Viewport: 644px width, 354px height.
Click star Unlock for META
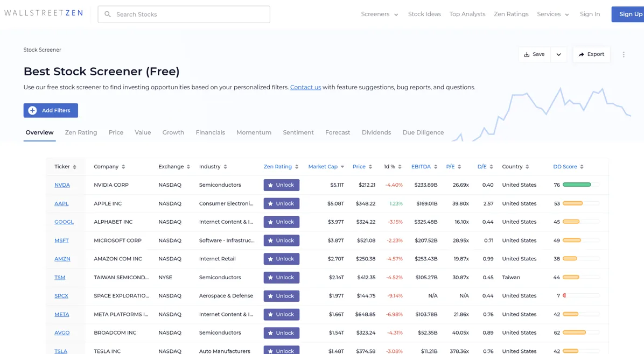click(x=281, y=314)
